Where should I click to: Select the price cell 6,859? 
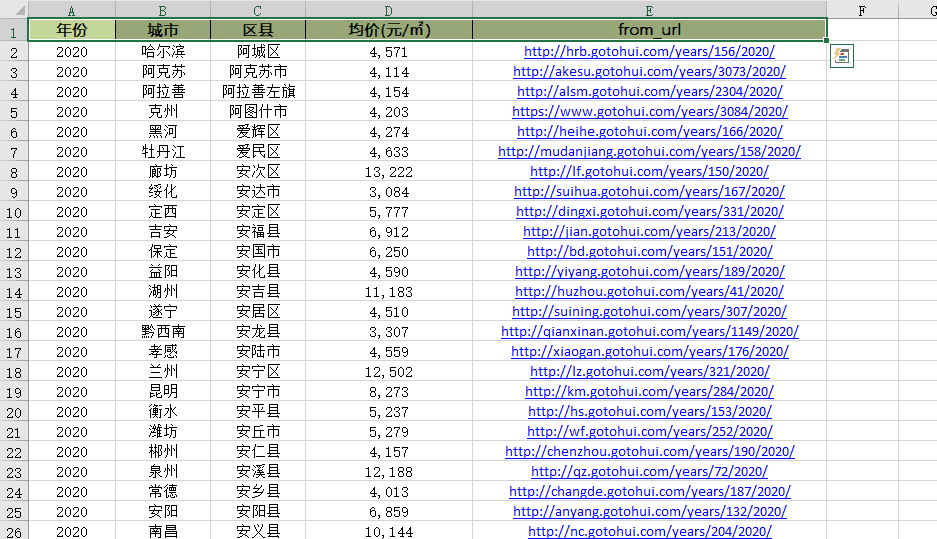(x=389, y=512)
